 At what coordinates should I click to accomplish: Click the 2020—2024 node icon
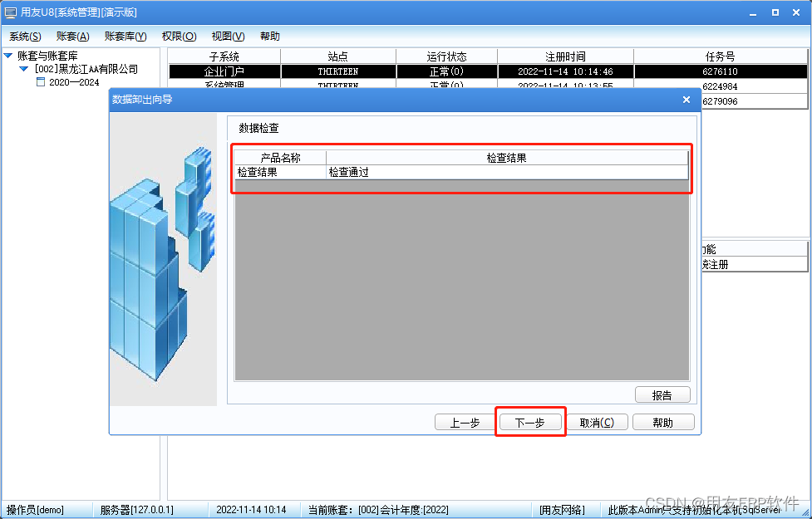pyautogui.click(x=41, y=81)
